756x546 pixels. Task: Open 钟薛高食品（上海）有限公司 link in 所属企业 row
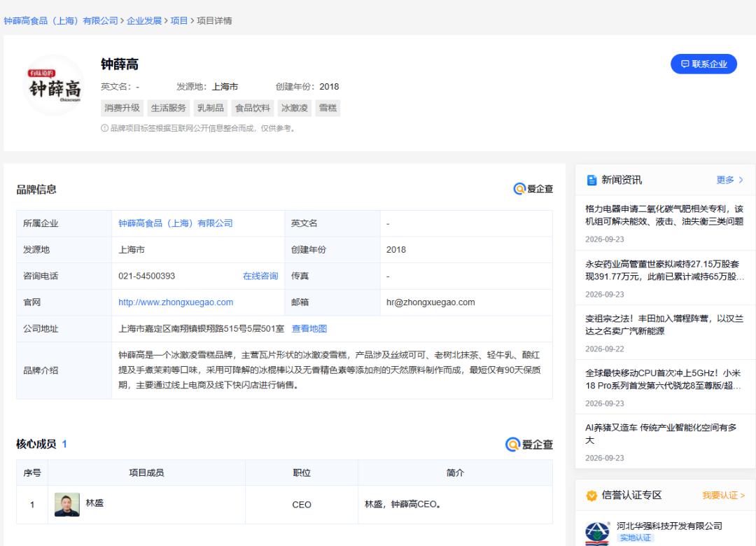pyautogui.click(x=176, y=223)
